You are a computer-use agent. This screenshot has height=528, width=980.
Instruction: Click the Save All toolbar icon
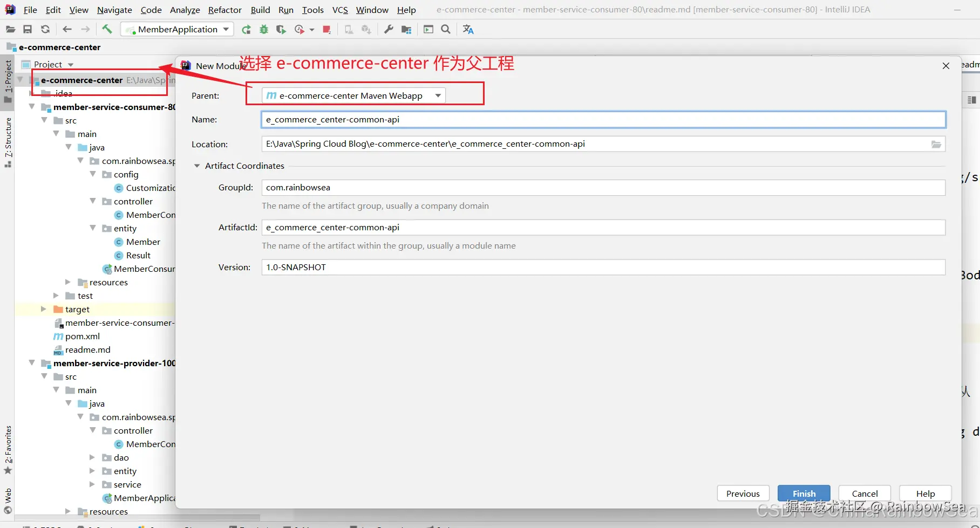point(28,30)
